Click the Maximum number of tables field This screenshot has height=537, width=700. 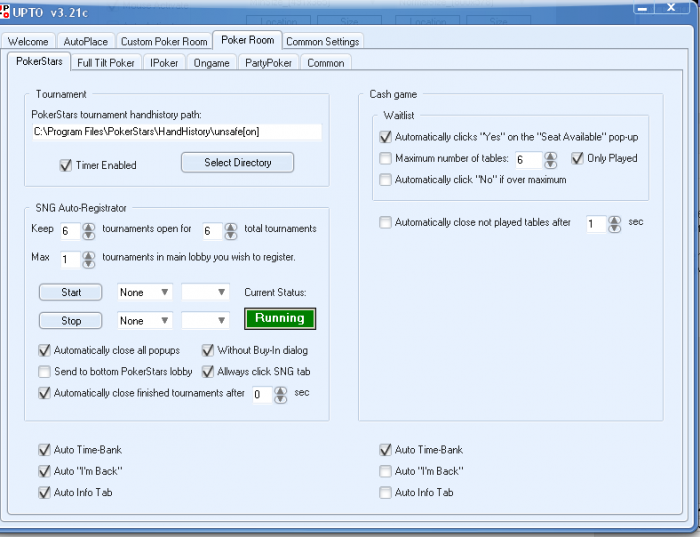coord(529,160)
